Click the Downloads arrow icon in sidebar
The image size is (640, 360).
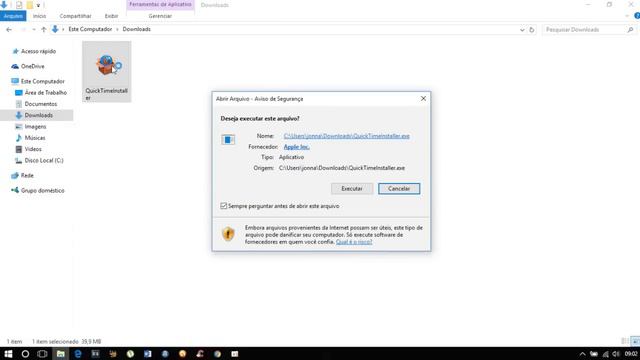(x=19, y=116)
